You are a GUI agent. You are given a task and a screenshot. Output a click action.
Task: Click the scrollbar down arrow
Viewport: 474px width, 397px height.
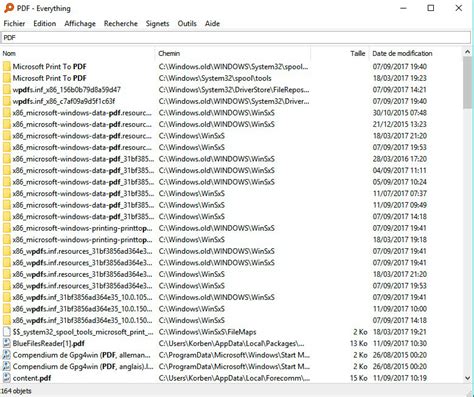(467, 378)
